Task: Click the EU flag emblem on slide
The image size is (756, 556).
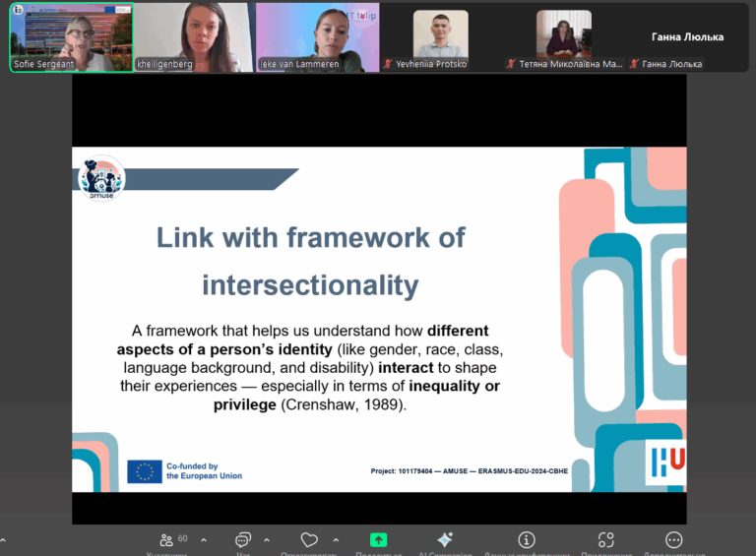Action: tap(145, 471)
